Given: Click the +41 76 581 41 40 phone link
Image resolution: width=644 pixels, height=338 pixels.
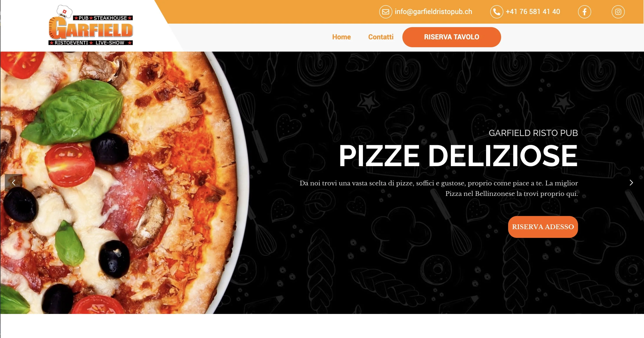Looking at the screenshot, I should 533,12.
